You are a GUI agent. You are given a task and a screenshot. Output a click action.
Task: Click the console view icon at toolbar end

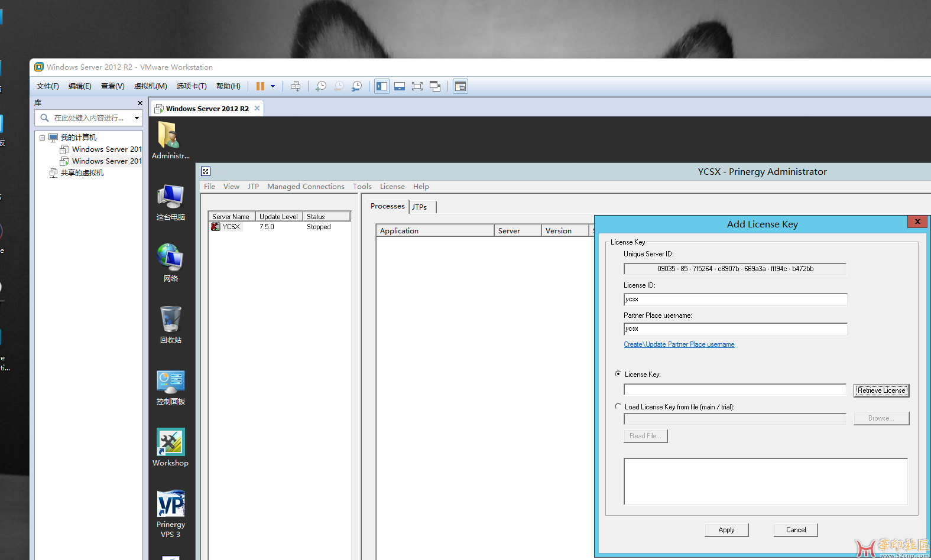(460, 86)
